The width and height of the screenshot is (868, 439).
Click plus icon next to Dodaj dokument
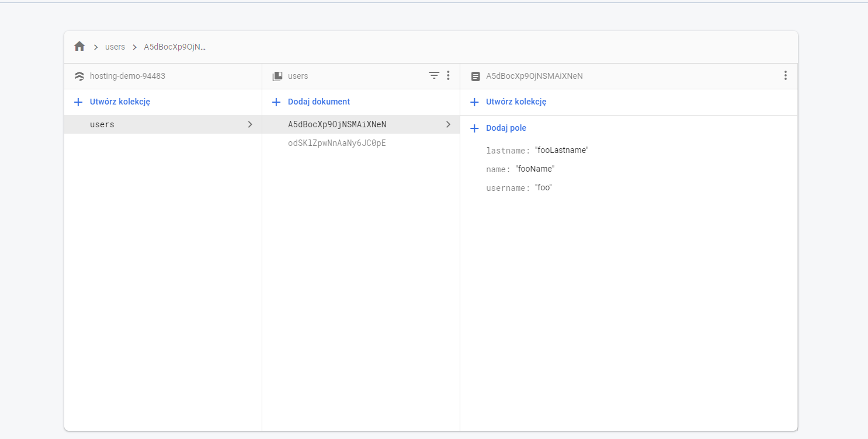click(276, 102)
